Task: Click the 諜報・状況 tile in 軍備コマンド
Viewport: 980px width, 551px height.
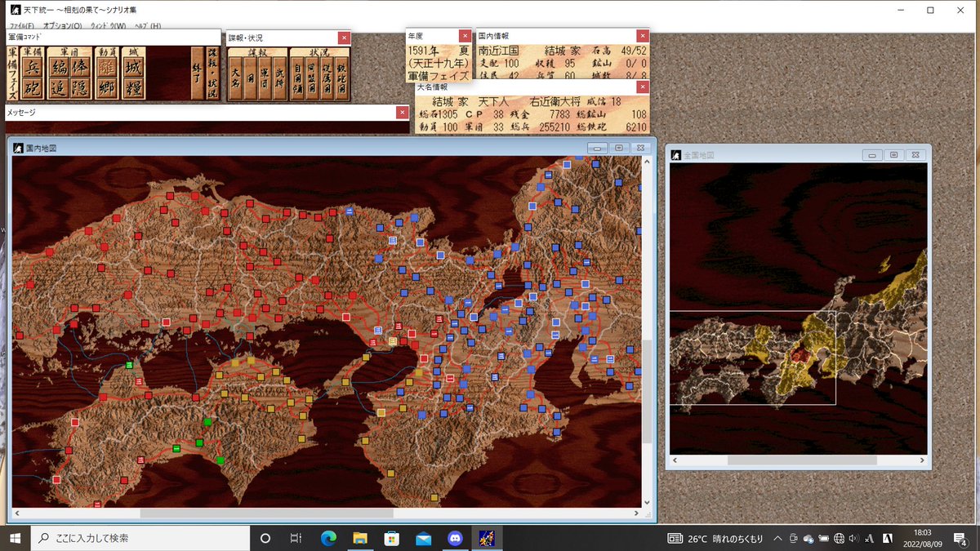Action: point(212,74)
